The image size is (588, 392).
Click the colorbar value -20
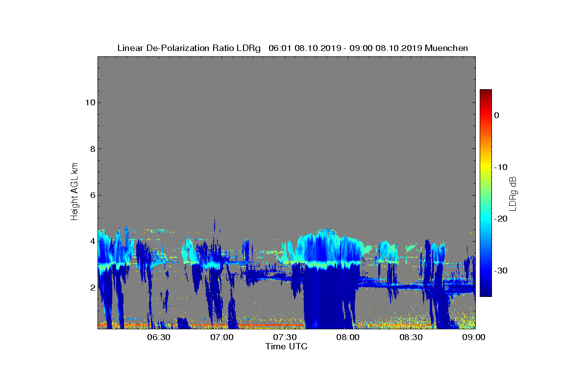(x=500, y=219)
